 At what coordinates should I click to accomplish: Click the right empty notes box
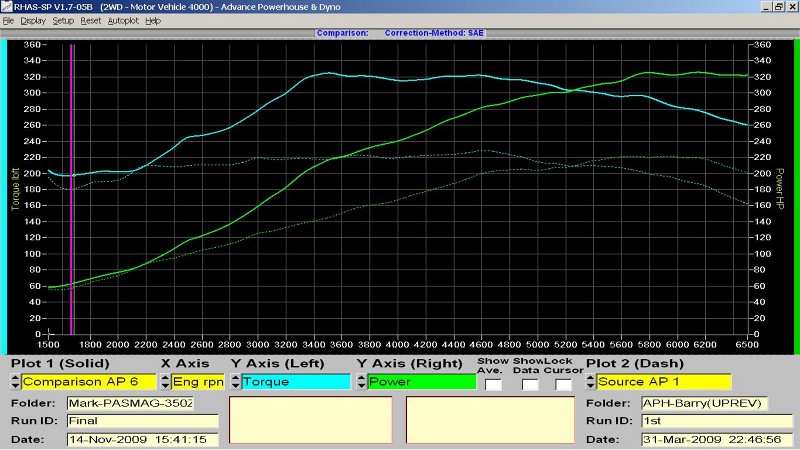click(490, 420)
